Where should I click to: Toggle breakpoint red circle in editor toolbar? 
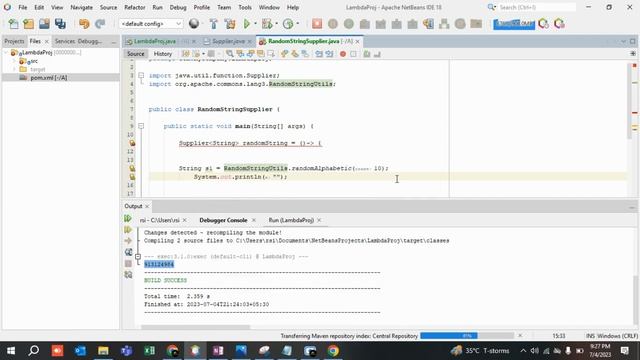(x=343, y=54)
